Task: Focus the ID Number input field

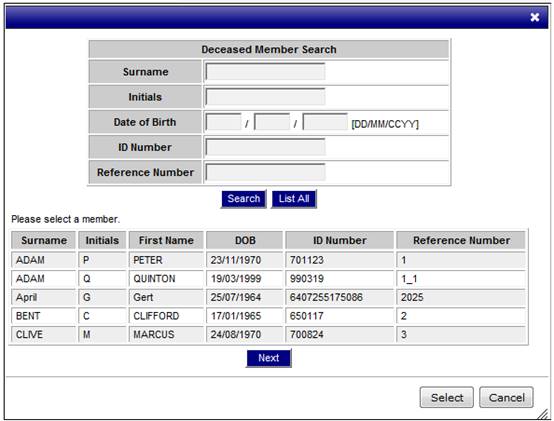Action: coord(265,147)
